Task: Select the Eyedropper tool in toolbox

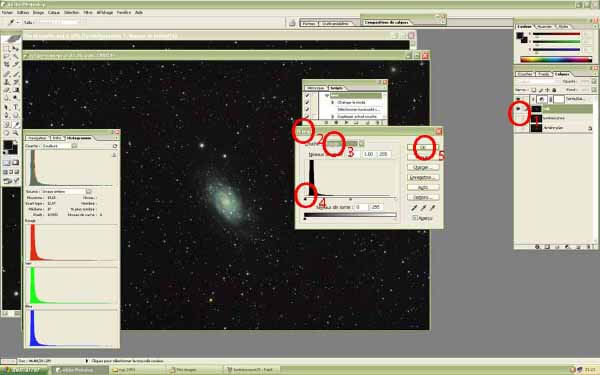Action: (x=16, y=124)
